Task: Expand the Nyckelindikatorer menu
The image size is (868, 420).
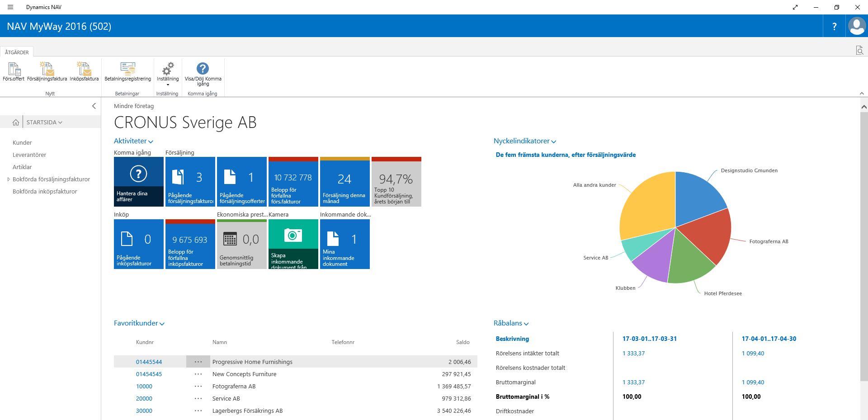Action: (524, 141)
